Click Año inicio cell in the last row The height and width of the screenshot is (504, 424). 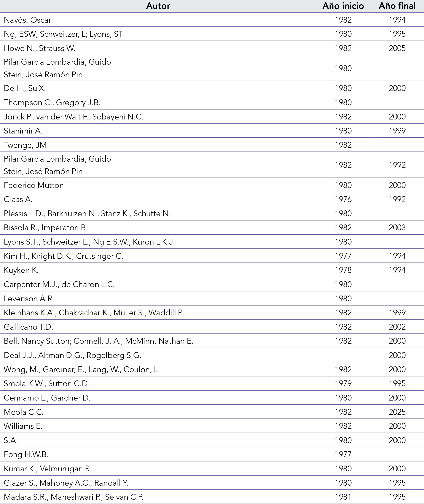pyautogui.click(x=343, y=497)
